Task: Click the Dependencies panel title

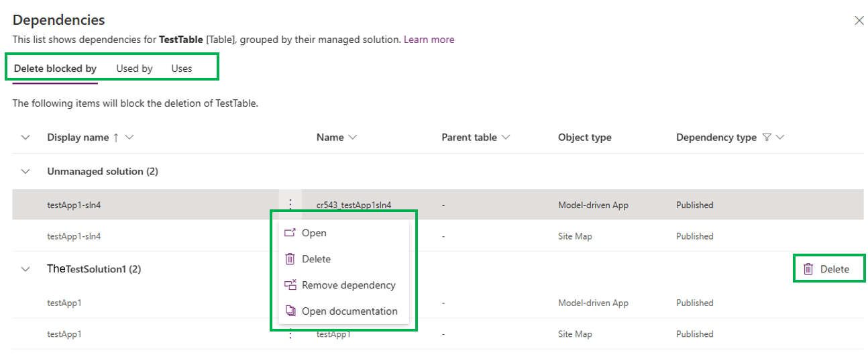Action: pos(58,20)
